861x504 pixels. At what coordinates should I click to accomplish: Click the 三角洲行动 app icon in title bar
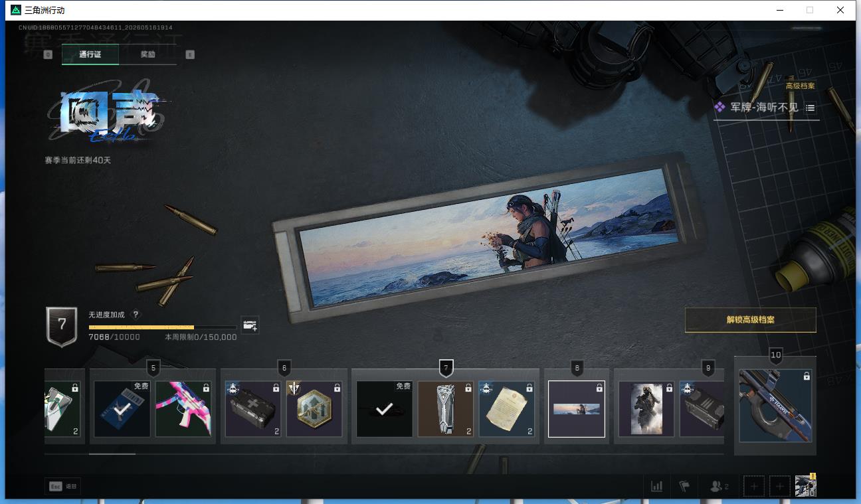(16, 10)
